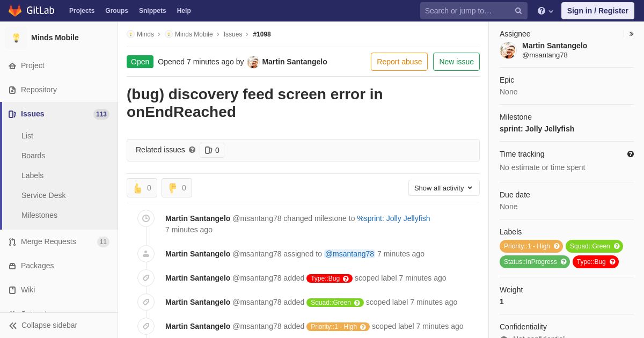
Task: Open the Help question mark menu
Action: (545, 11)
